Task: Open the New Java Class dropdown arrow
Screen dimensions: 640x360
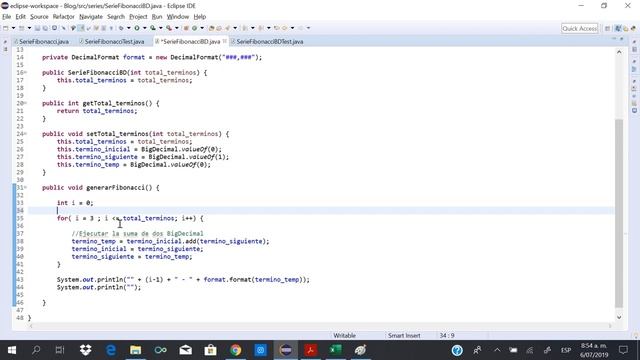Action: coord(202,28)
